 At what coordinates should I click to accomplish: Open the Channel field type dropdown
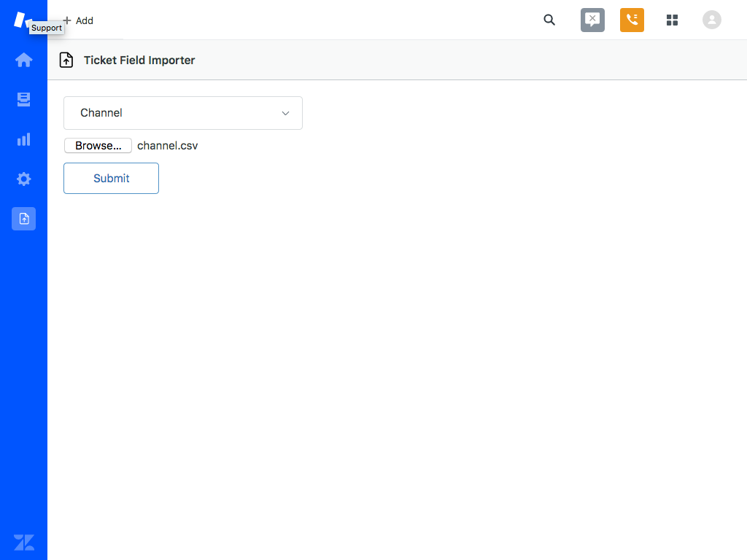click(182, 113)
